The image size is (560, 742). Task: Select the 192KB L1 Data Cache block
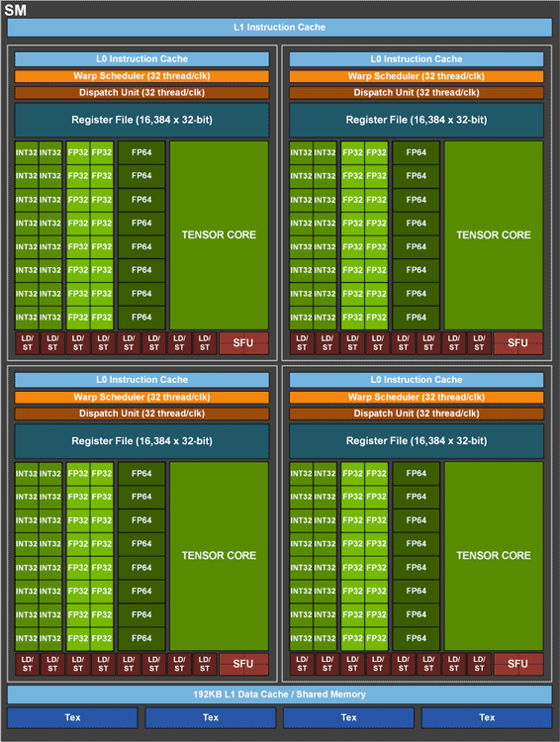click(x=279, y=695)
